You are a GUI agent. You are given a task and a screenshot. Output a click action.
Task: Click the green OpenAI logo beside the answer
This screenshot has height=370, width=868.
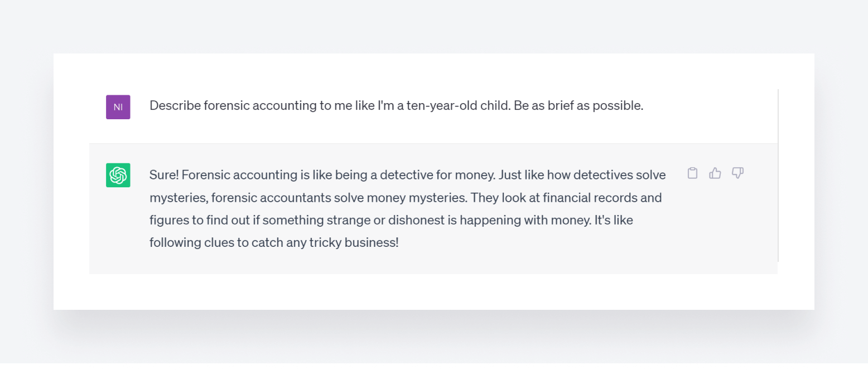click(118, 175)
